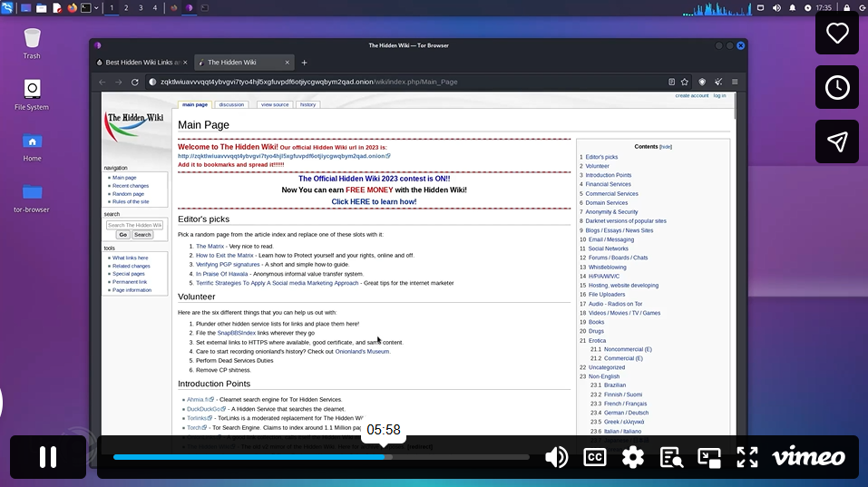Like the video with heart icon
The height and width of the screenshot is (487, 868).
coord(837,34)
